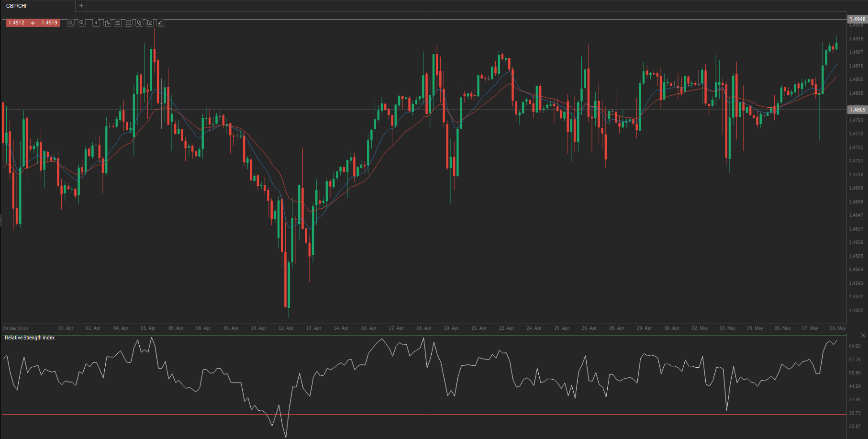Screen dimensions: 868x439
Task: Add a new chart tab
Action: click(81, 6)
